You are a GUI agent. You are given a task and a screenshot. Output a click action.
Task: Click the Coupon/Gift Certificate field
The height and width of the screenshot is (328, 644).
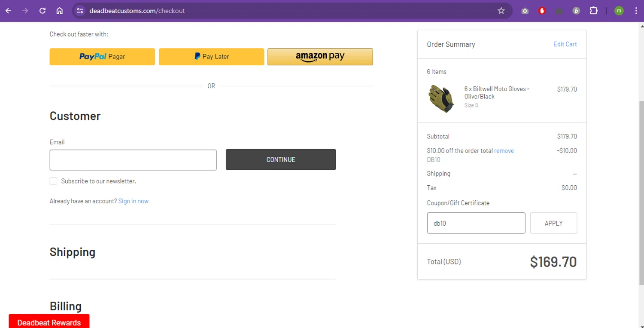point(476,223)
